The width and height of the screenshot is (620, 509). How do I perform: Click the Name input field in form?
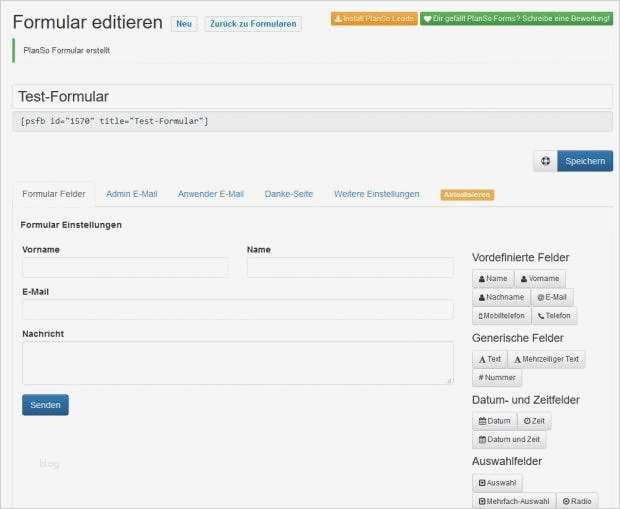pos(350,268)
